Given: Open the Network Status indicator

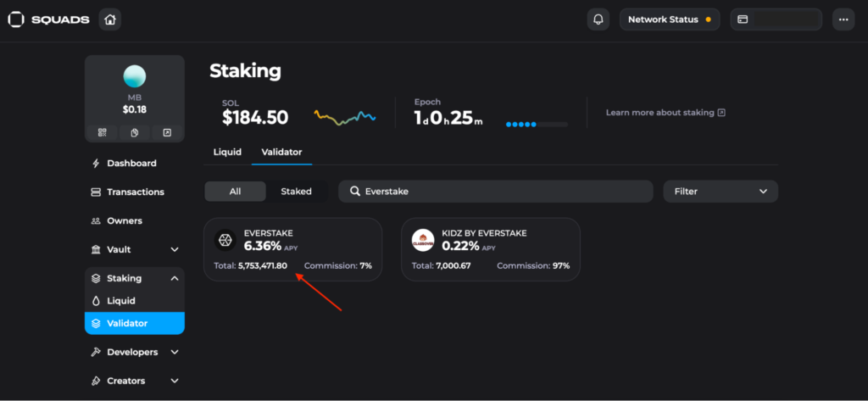Looking at the screenshot, I should [670, 19].
